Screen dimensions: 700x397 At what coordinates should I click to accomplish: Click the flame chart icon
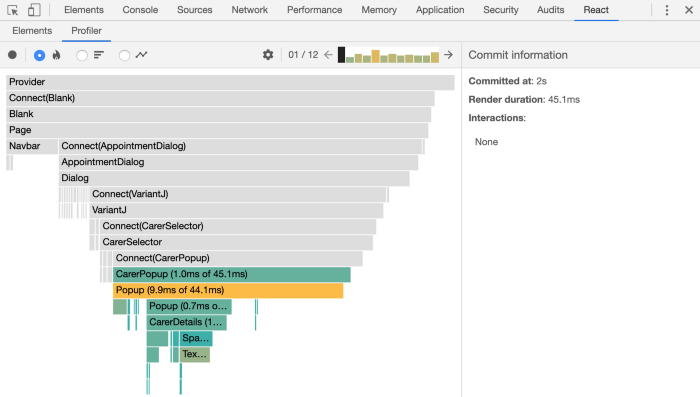coord(56,55)
